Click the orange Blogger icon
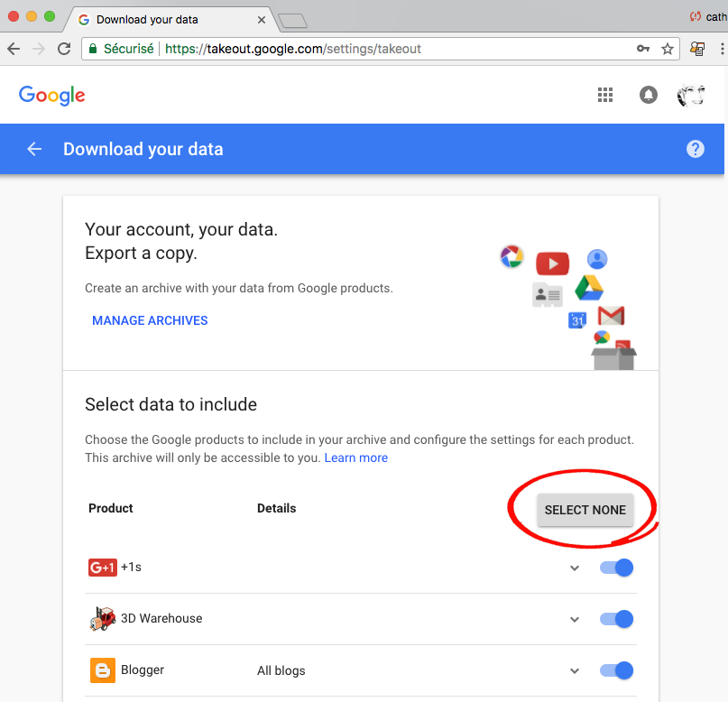The image size is (728, 702). tap(103, 670)
